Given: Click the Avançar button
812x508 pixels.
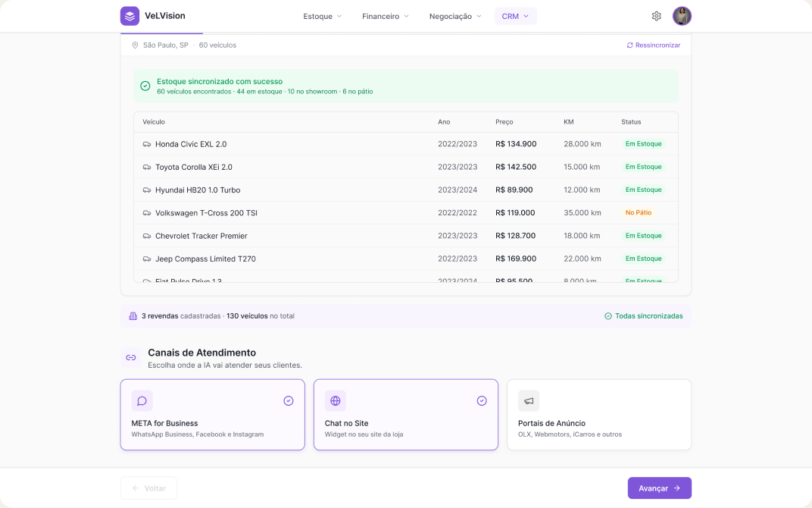Looking at the screenshot, I should click(659, 488).
